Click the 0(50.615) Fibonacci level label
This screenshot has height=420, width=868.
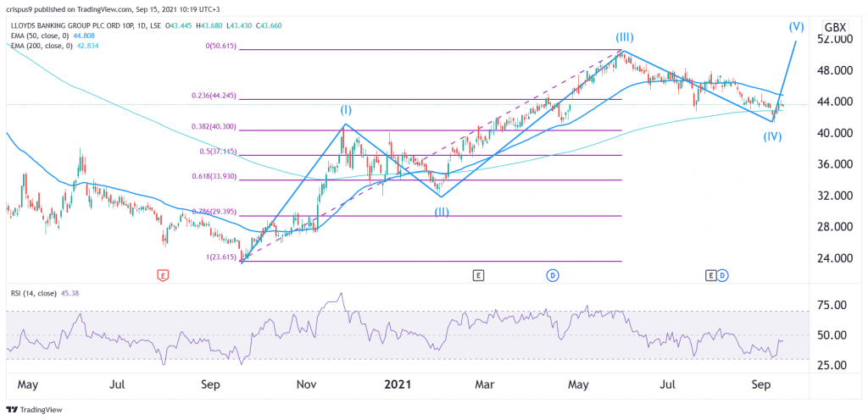click(x=221, y=47)
